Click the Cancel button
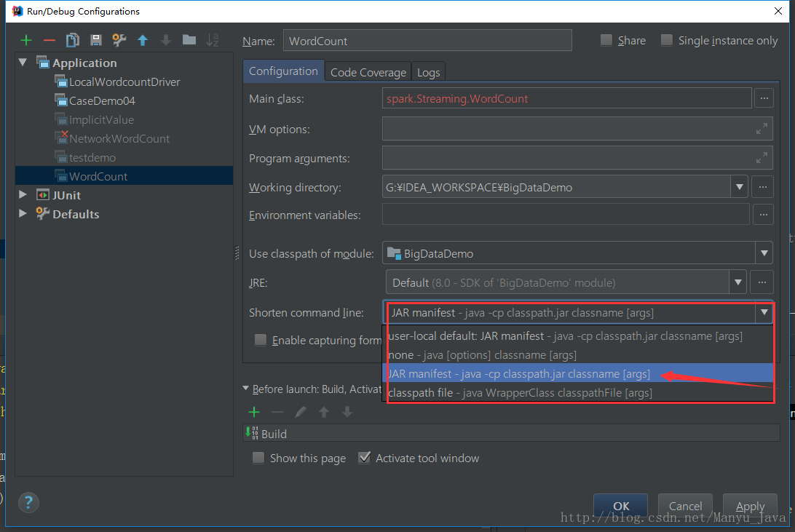 (685, 505)
